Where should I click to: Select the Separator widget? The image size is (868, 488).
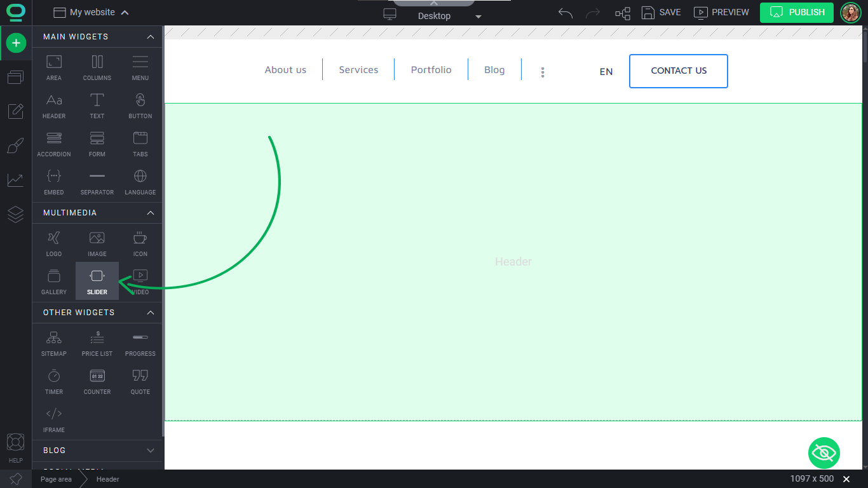pyautogui.click(x=97, y=182)
